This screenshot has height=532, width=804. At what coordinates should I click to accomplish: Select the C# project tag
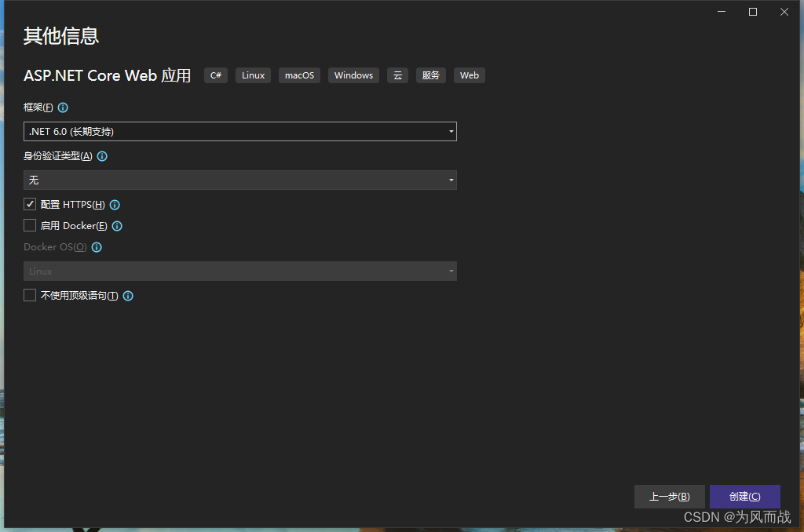[216, 75]
